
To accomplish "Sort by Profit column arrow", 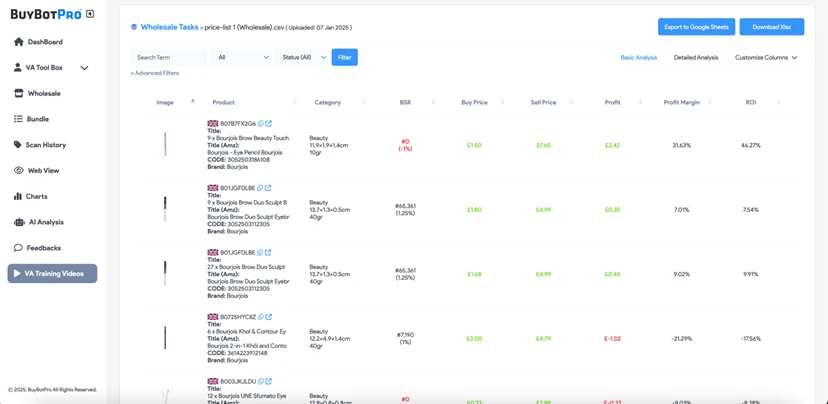I will point(641,102).
